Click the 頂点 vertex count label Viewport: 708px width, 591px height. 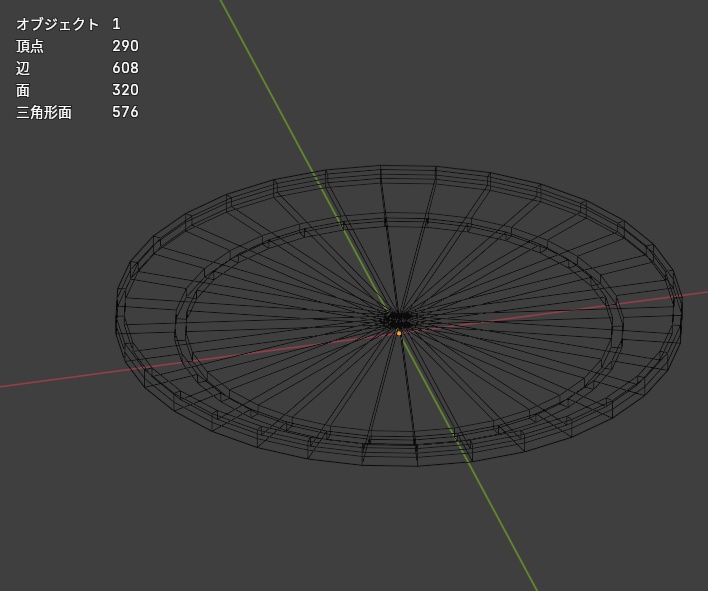[30, 46]
